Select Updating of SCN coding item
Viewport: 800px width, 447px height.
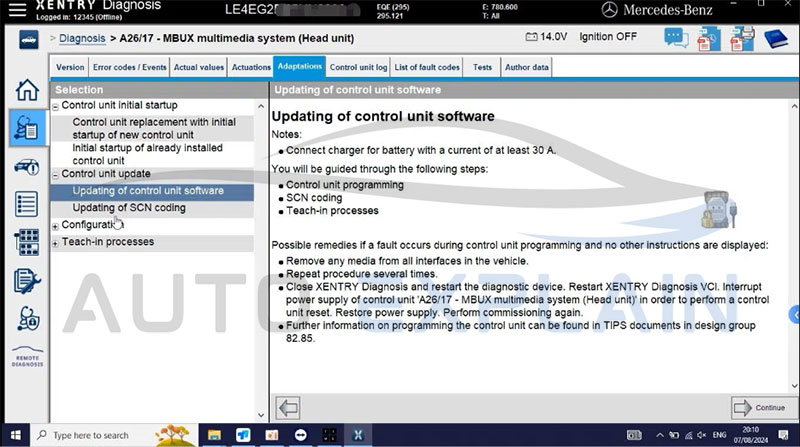(x=152, y=208)
